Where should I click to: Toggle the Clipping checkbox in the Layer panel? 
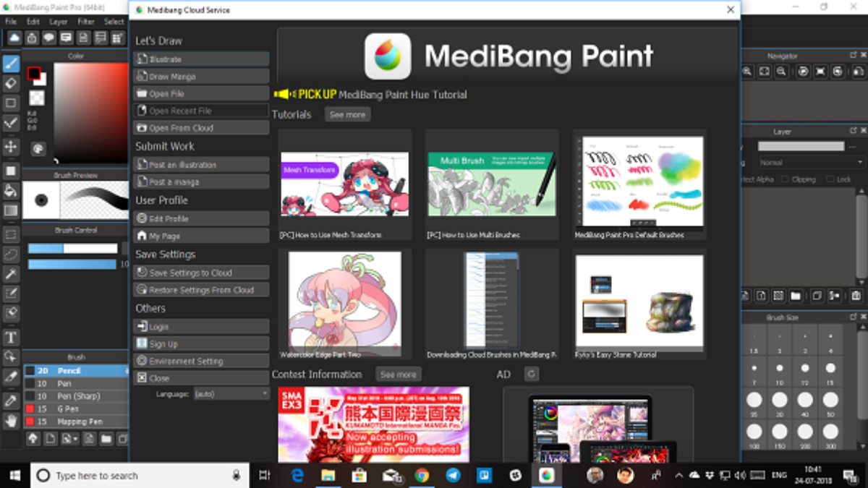coord(786,179)
